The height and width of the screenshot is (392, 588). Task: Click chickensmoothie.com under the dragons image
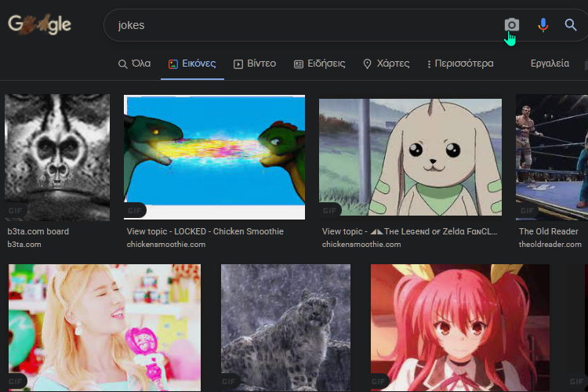(x=166, y=244)
